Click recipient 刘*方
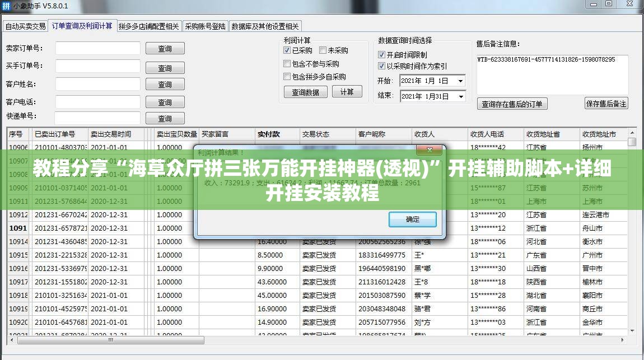The height and width of the screenshot is (360, 644). pyautogui.click(x=440, y=322)
